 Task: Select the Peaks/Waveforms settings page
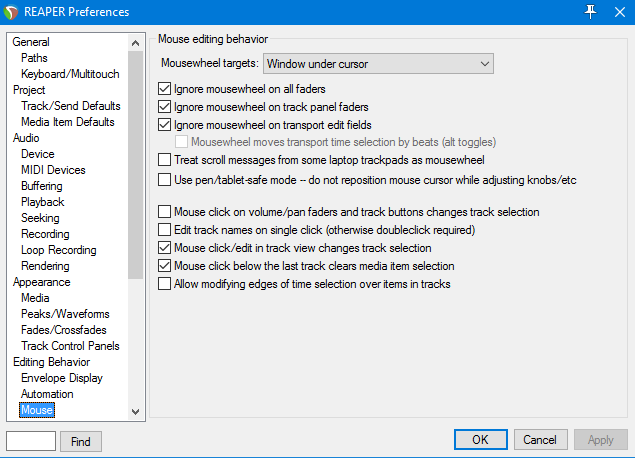(x=65, y=314)
